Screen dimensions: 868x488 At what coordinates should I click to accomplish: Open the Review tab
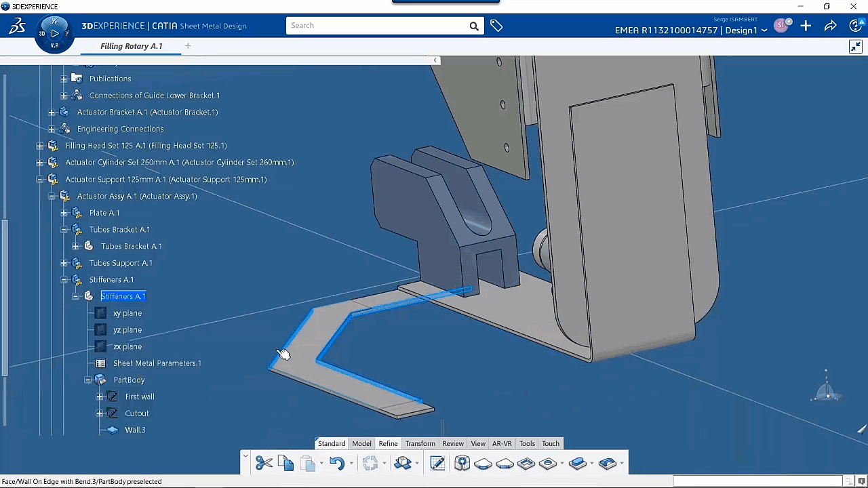tap(453, 443)
